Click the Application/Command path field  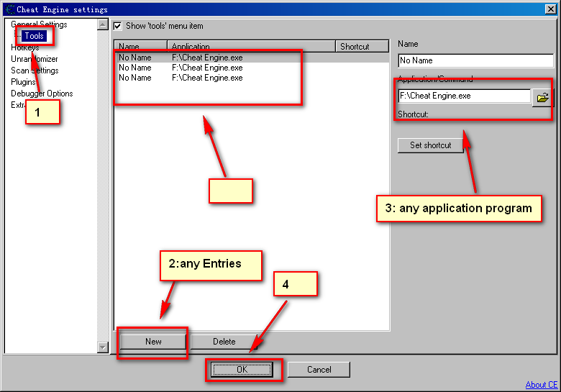click(463, 96)
